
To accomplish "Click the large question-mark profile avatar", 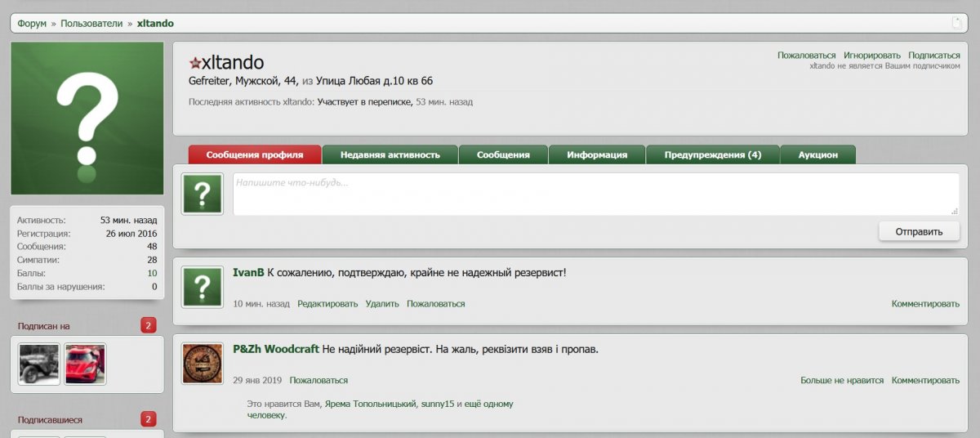I will (87, 118).
